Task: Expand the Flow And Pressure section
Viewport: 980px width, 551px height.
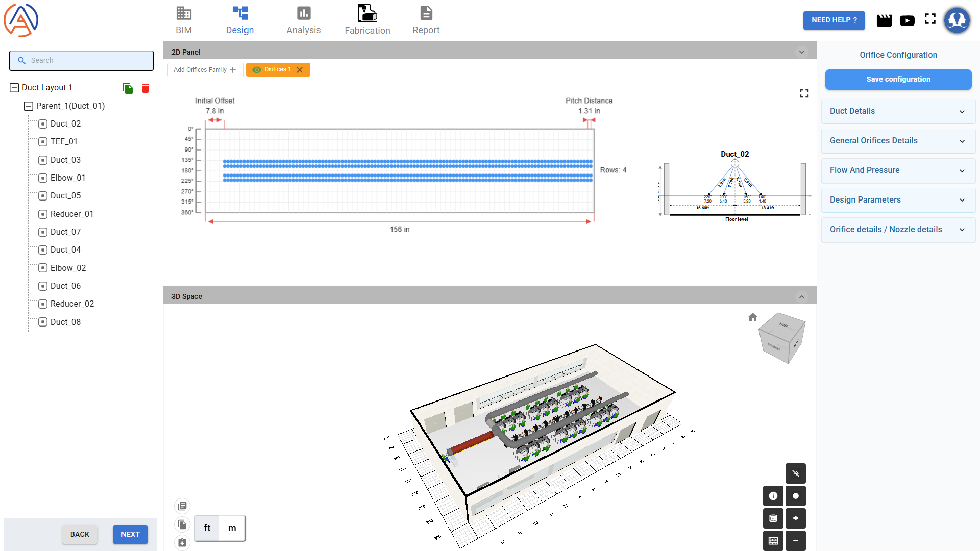Action: click(898, 170)
